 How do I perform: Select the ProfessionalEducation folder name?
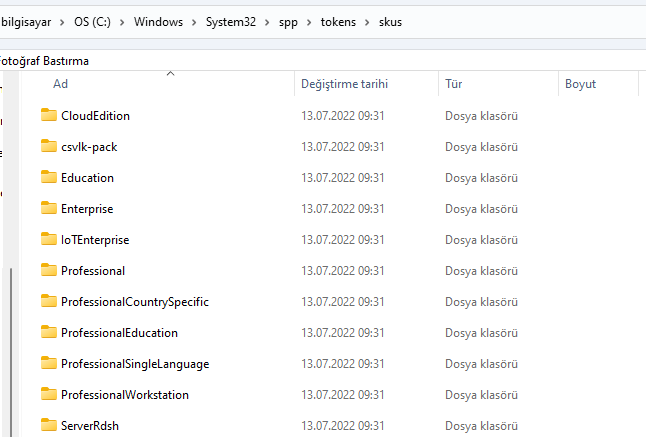(119, 333)
